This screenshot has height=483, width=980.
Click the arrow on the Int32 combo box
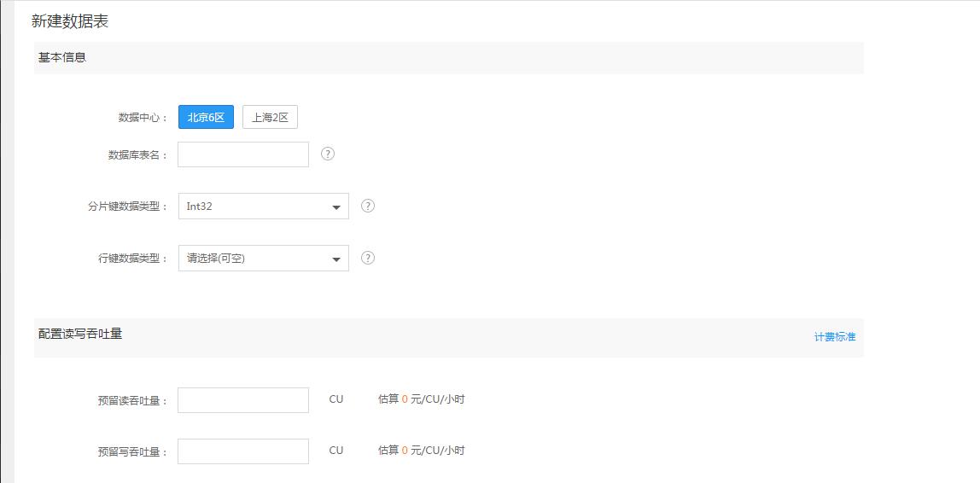click(336, 207)
